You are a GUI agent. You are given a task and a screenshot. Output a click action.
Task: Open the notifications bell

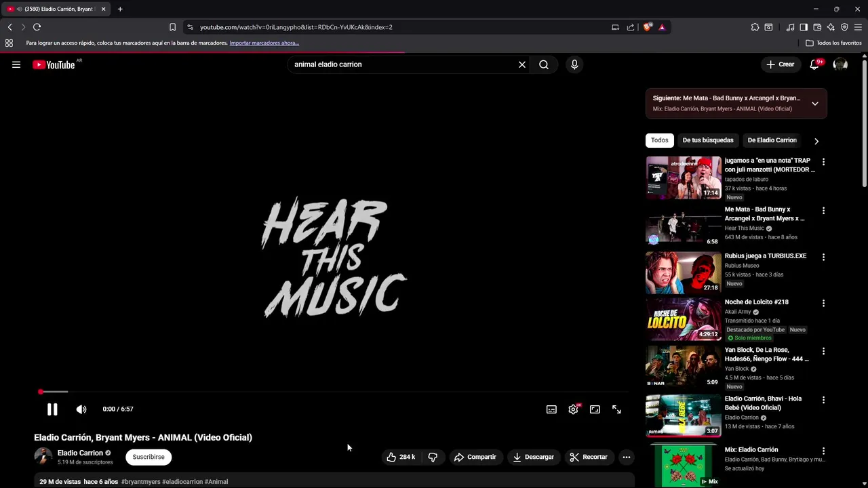click(x=814, y=64)
